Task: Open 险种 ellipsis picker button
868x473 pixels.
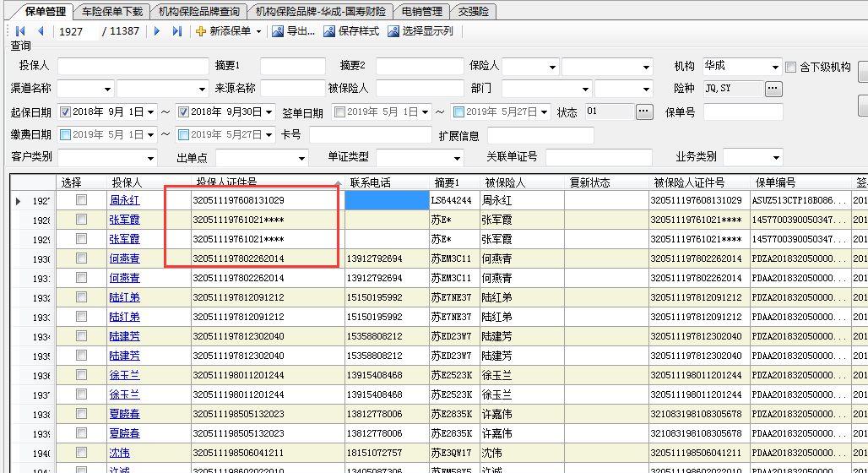Action: tap(773, 89)
